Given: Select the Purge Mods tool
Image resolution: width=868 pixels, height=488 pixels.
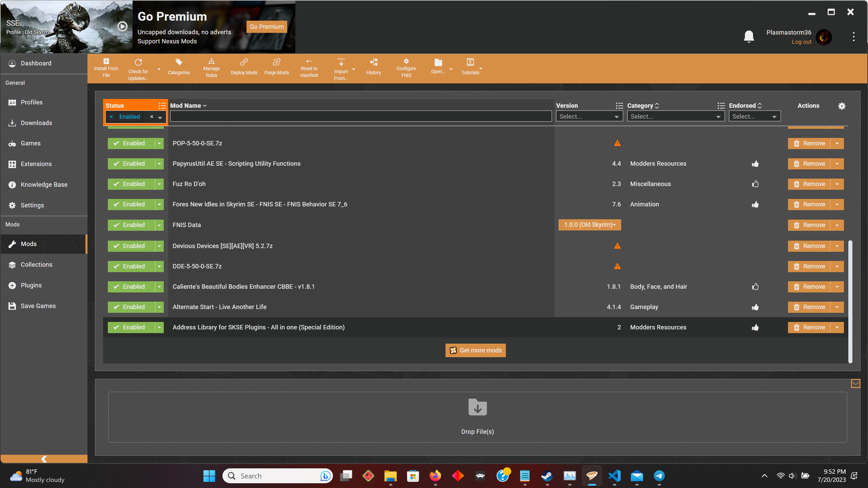Looking at the screenshot, I should 276,67.
